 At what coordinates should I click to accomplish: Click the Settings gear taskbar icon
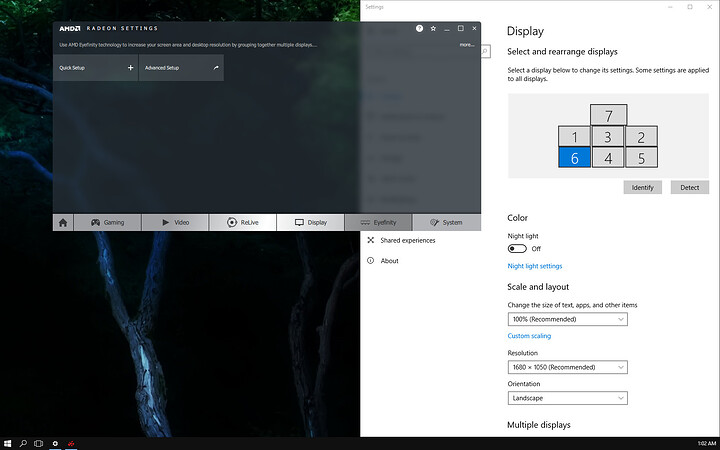coord(55,444)
